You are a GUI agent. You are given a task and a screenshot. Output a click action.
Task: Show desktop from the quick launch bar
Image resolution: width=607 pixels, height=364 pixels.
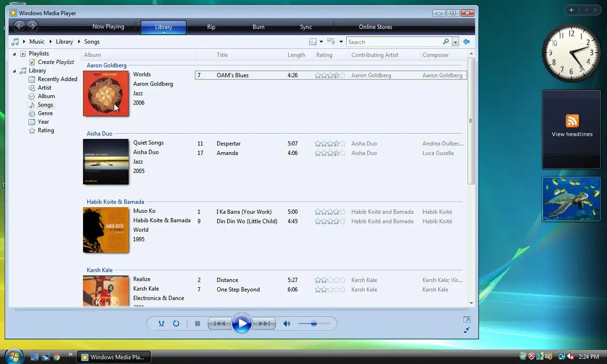(34, 357)
